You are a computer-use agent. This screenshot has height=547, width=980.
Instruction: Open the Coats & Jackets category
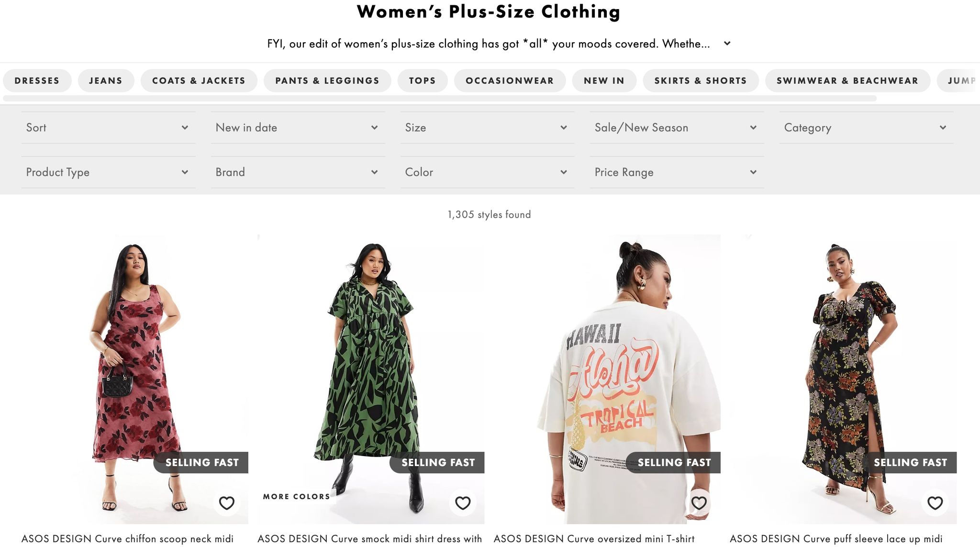pyautogui.click(x=199, y=81)
